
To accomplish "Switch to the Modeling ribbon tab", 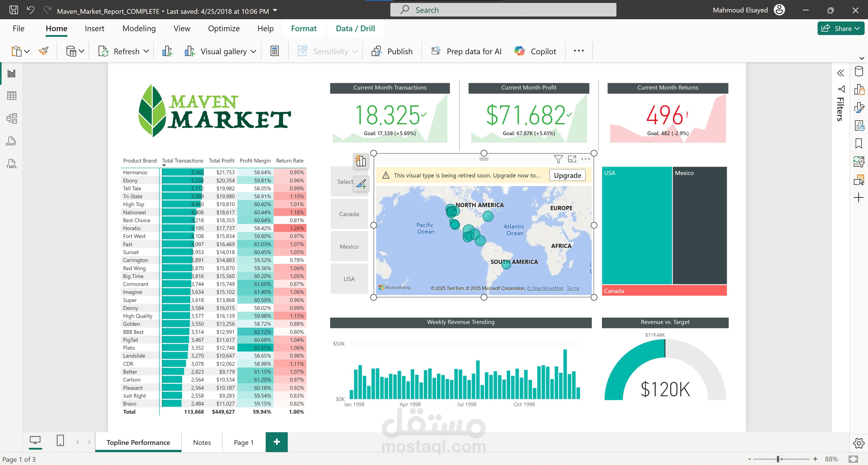I will [139, 29].
